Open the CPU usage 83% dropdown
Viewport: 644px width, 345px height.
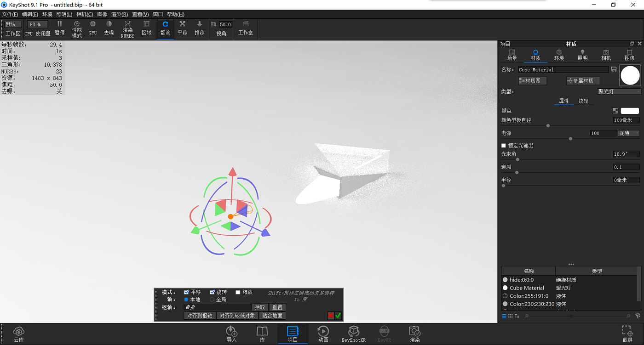[x=38, y=24]
